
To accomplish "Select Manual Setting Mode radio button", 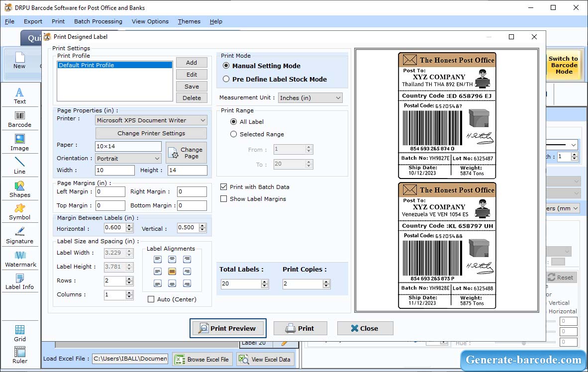I will 226,66.
